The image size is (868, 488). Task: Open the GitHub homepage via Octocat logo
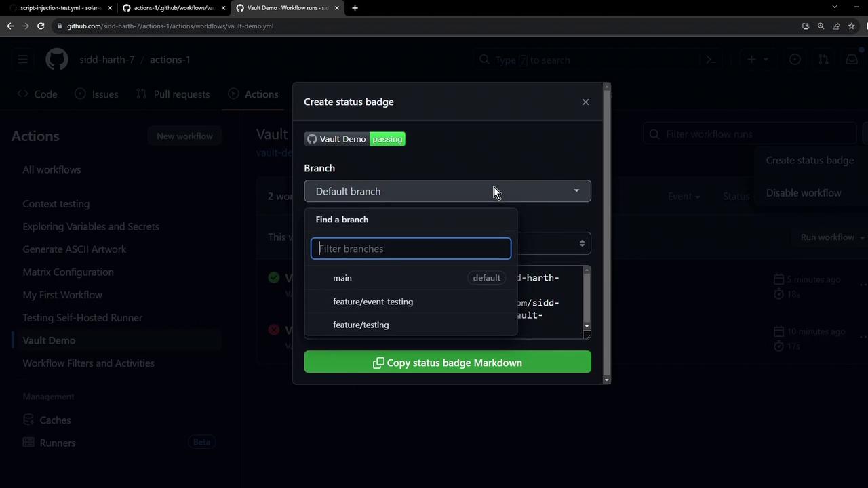coord(57,60)
